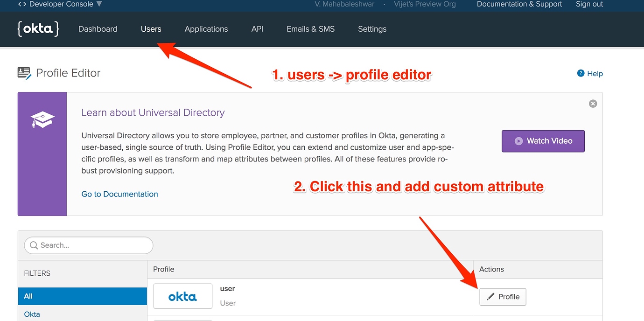644x321 pixels.
Task: Click the graduation cap icon
Action: coord(42,120)
